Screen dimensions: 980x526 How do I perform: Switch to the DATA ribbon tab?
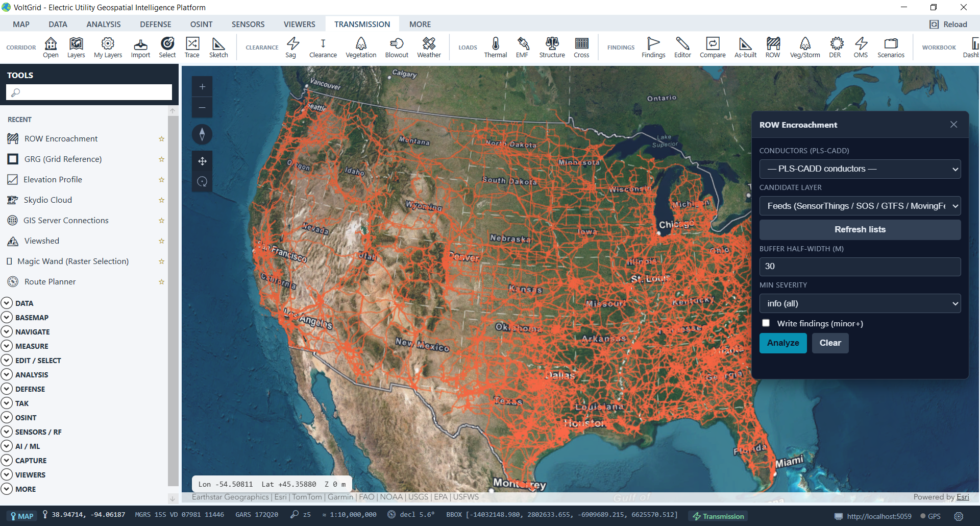[58, 24]
